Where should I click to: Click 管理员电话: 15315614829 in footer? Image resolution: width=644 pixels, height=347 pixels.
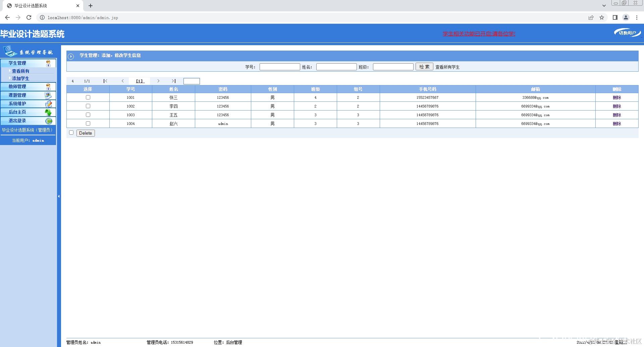(x=170, y=342)
